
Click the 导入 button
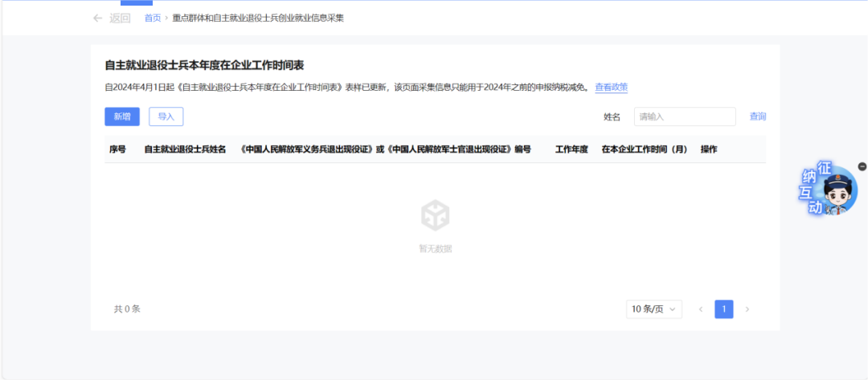point(166,116)
